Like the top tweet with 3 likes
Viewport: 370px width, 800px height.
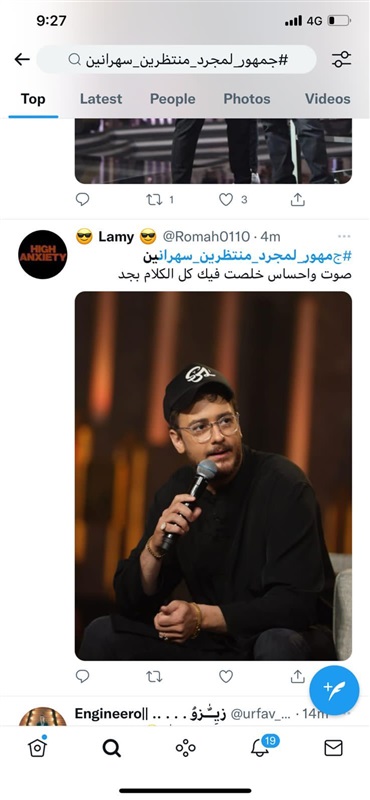pyautogui.click(x=226, y=200)
